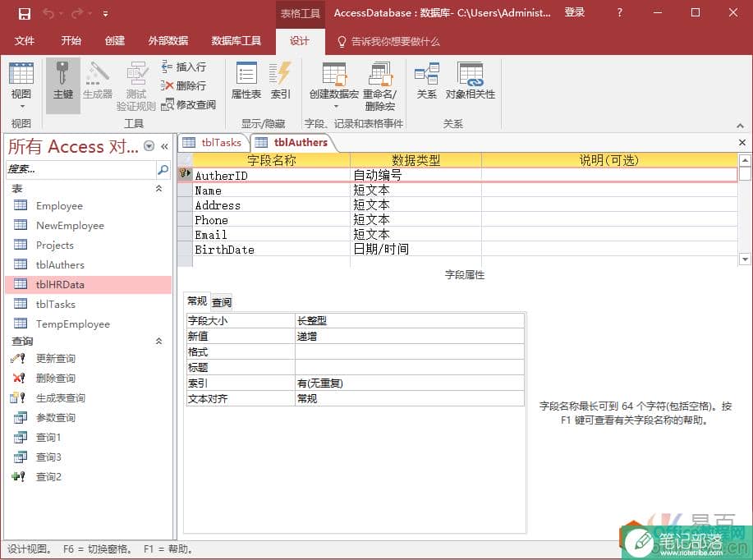Click 日期/时间 data type cell

[x=416, y=250]
